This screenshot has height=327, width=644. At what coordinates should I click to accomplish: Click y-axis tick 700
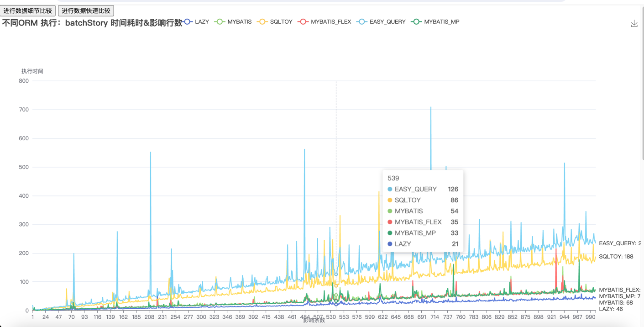click(24, 110)
